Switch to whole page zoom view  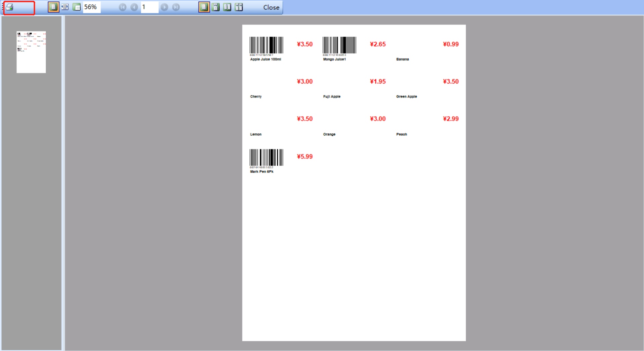[x=53, y=7]
